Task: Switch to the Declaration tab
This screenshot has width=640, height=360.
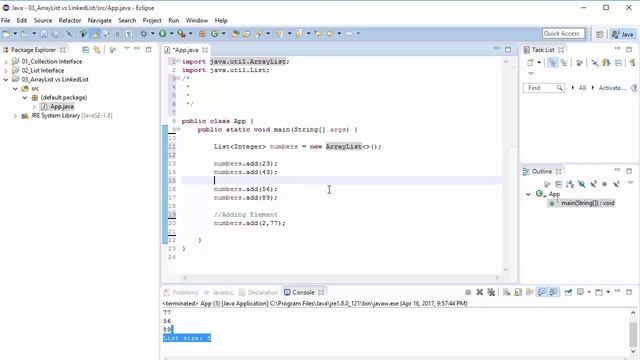Action: [258, 292]
